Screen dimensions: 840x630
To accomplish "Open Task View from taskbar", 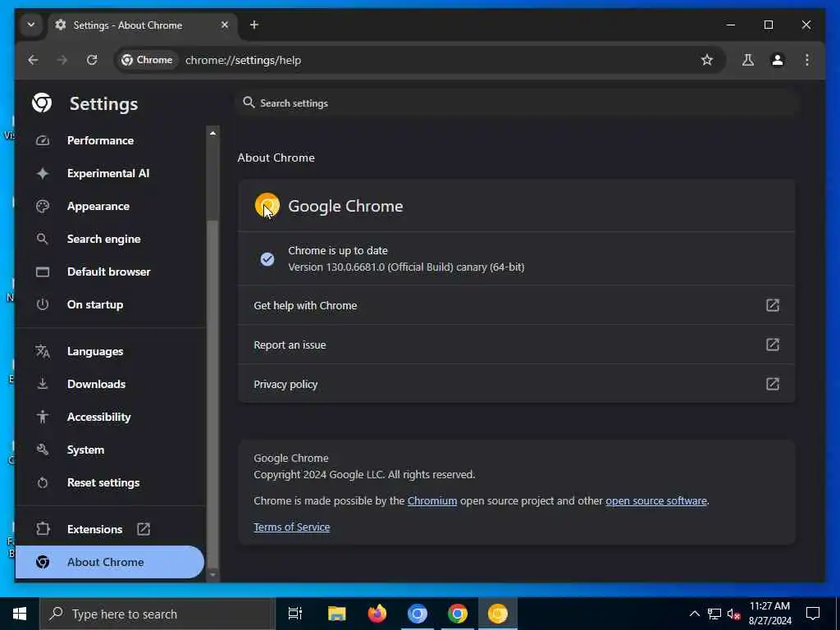I will pyautogui.click(x=295, y=614).
